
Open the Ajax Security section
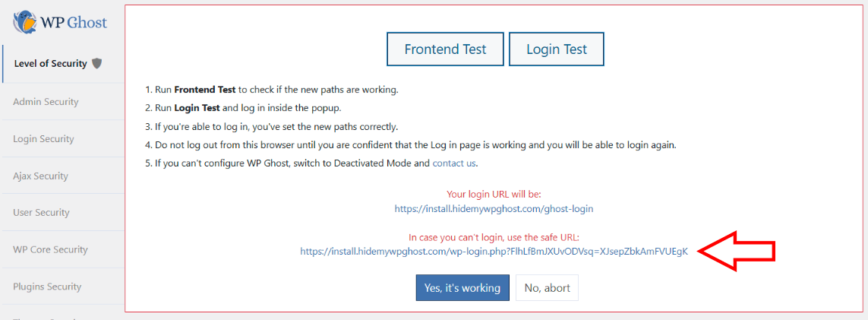point(40,176)
